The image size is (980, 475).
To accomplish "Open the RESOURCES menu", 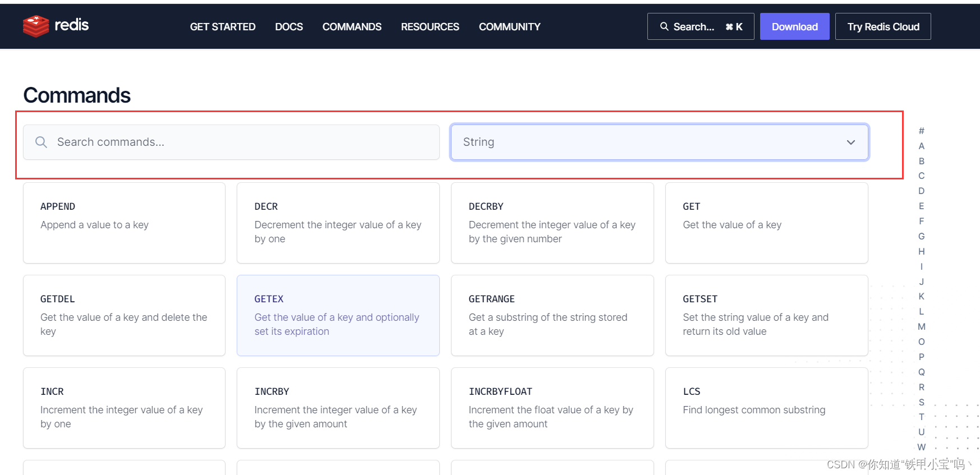I will pos(430,27).
